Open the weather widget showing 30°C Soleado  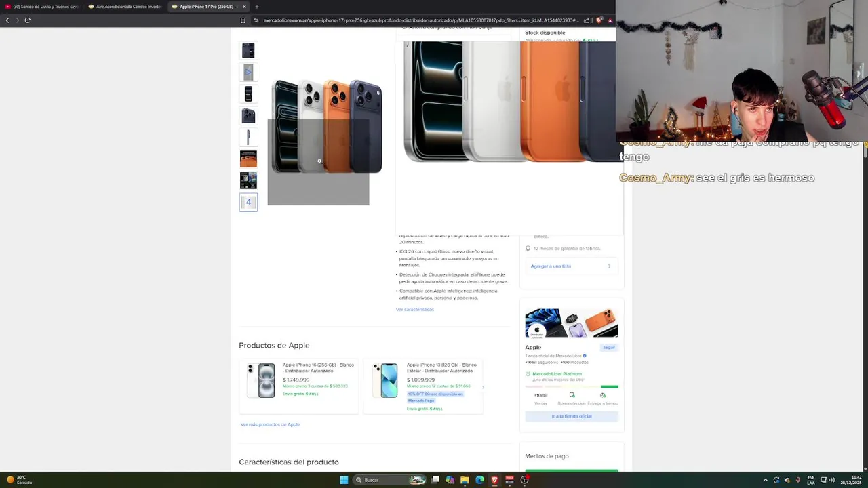[x=19, y=480]
